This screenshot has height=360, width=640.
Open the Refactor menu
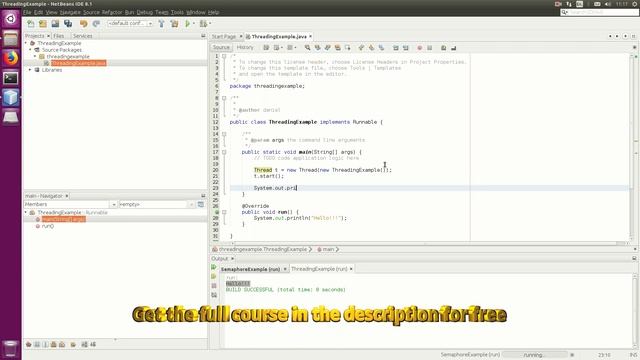pos(112,12)
